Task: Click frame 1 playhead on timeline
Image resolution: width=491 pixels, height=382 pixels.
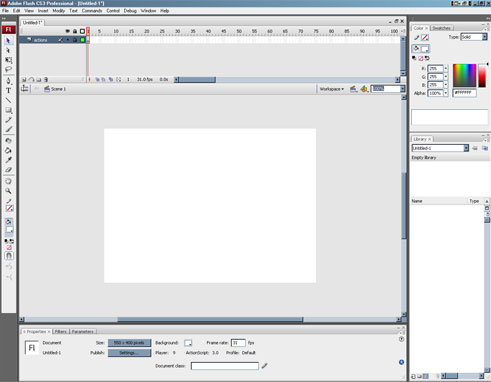Action: click(x=88, y=31)
